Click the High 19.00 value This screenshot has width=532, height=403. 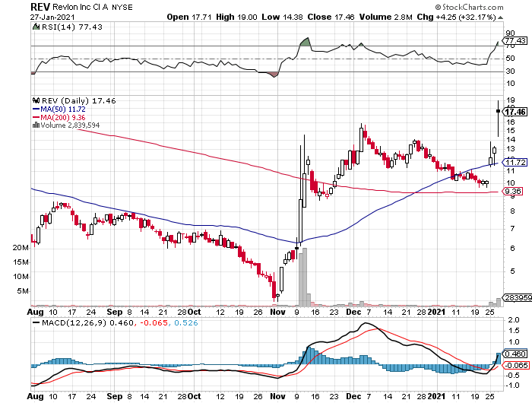click(x=236, y=17)
